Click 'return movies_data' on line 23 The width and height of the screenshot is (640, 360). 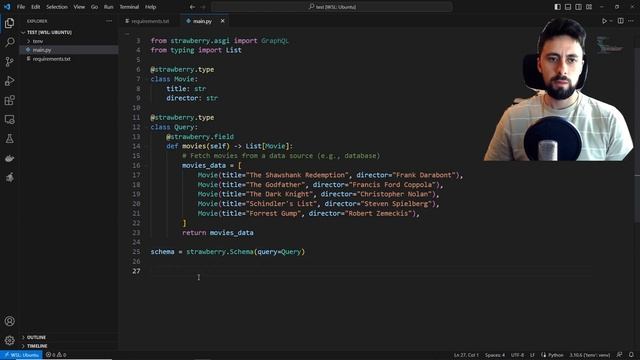pos(218,233)
